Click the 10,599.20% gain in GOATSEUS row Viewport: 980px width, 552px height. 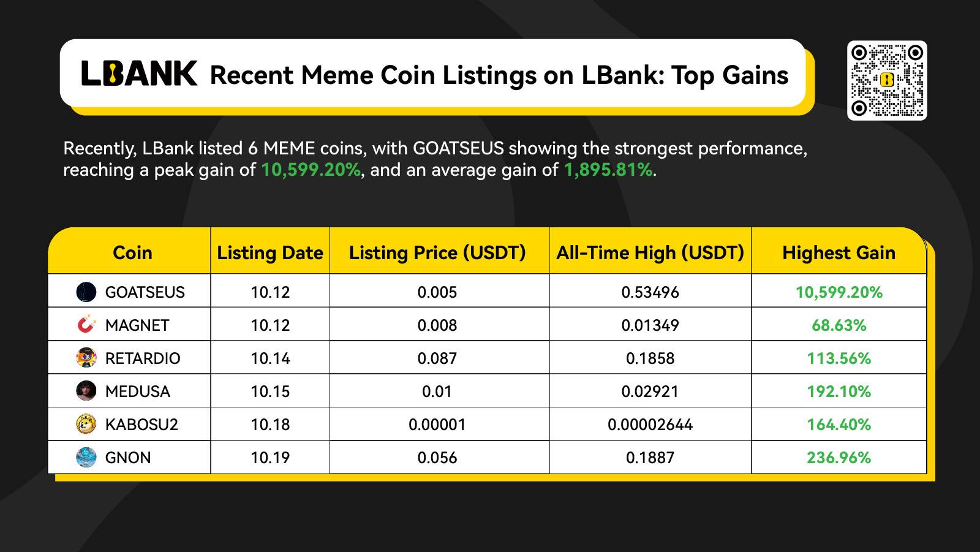[x=839, y=292]
